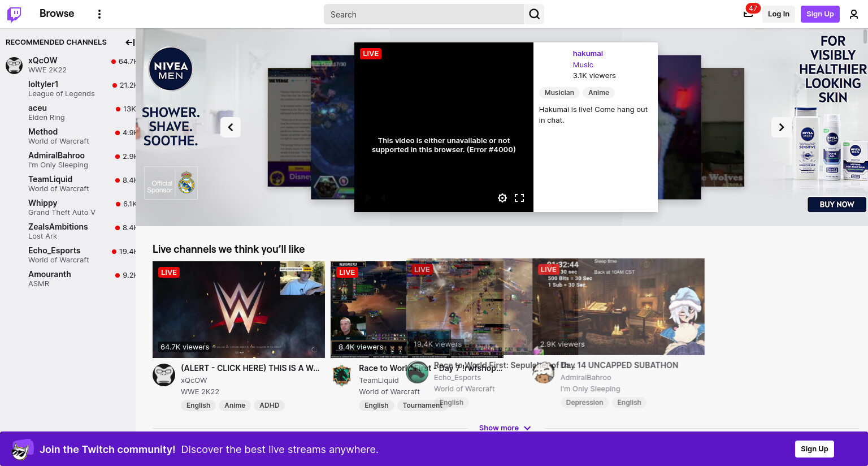
Task: Select the Depression tag
Action: [584, 403]
